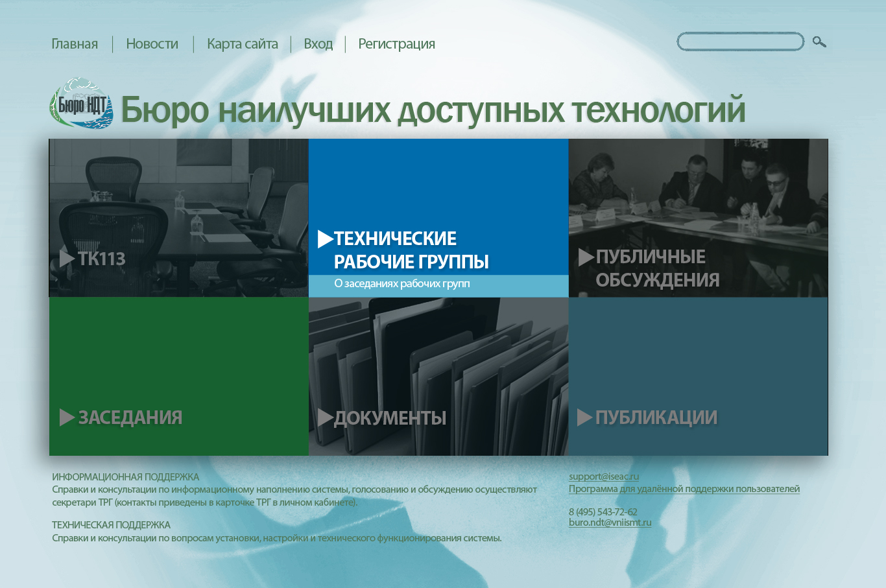Open ТЕХНИЧЕСКИЕ РАБОЧИЕ ГРУППЫ section
The image size is (886, 588).
point(411,250)
